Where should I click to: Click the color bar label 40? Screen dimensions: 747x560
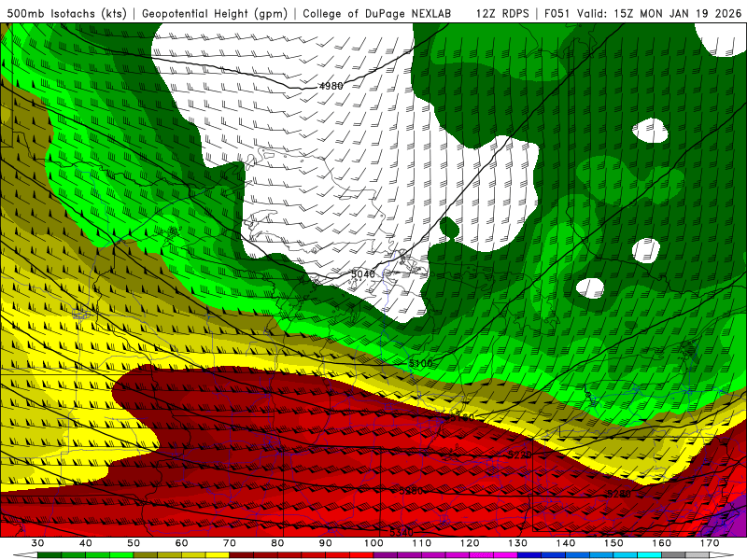click(x=86, y=543)
